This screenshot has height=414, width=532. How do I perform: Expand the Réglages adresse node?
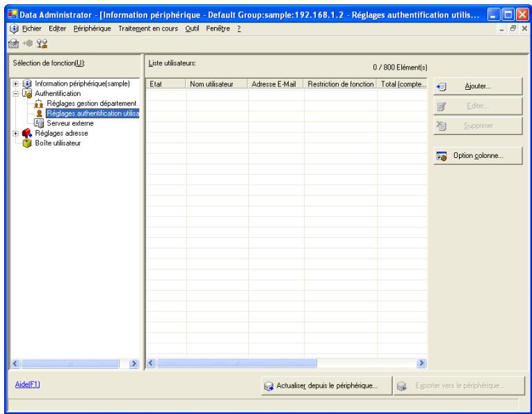click(15, 134)
